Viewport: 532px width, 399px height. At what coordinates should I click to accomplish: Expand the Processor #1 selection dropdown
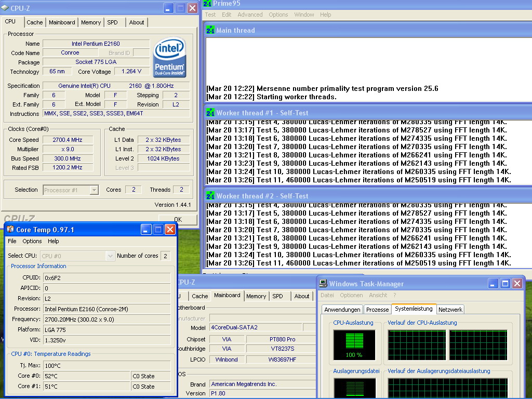point(94,190)
